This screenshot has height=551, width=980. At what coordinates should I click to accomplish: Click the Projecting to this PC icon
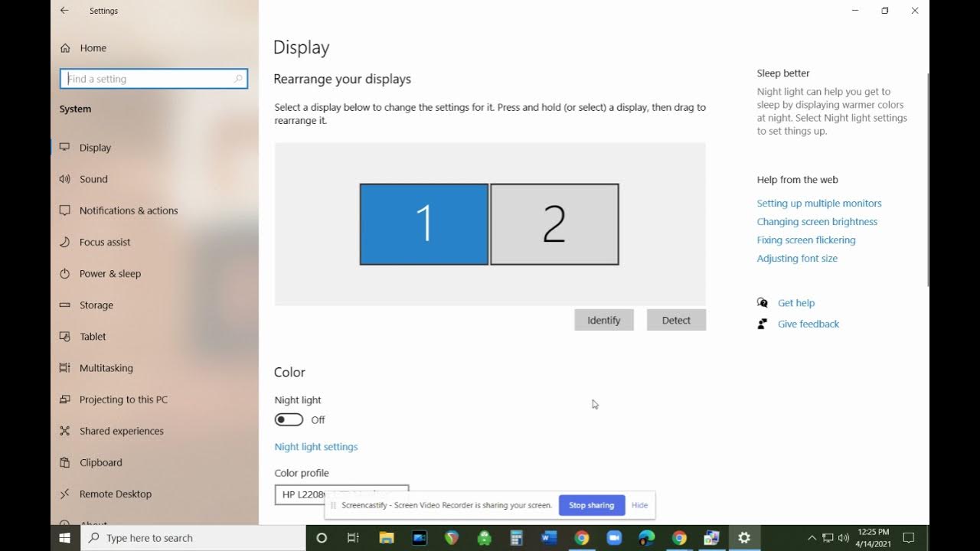click(x=64, y=399)
